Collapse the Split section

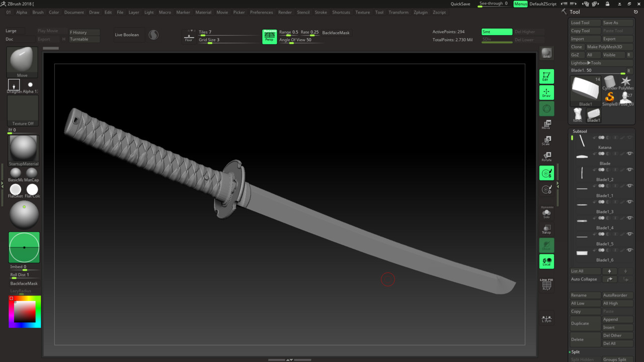click(x=576, y=352)
